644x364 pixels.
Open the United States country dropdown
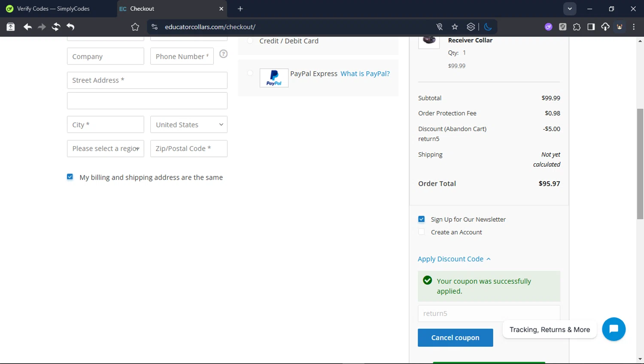188,125
